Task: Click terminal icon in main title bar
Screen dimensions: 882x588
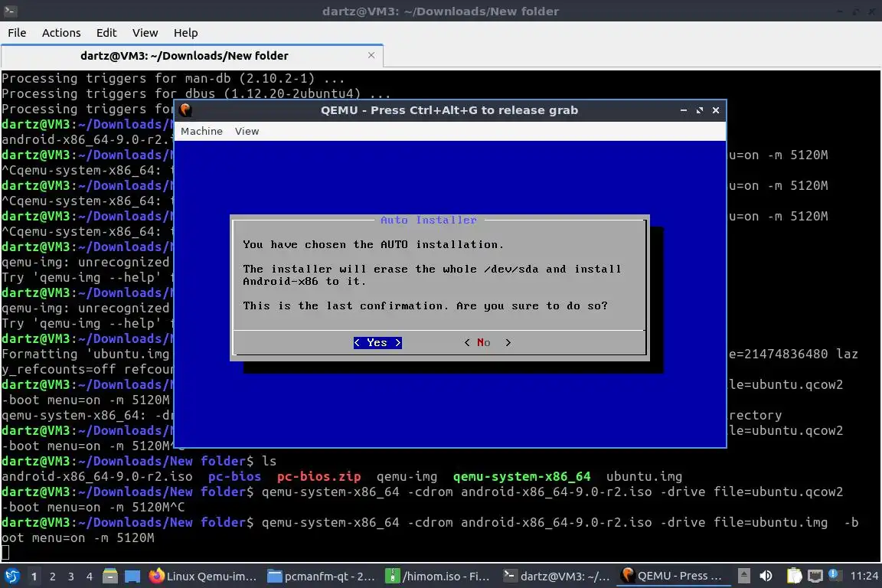Action: [x=10, y=11]
